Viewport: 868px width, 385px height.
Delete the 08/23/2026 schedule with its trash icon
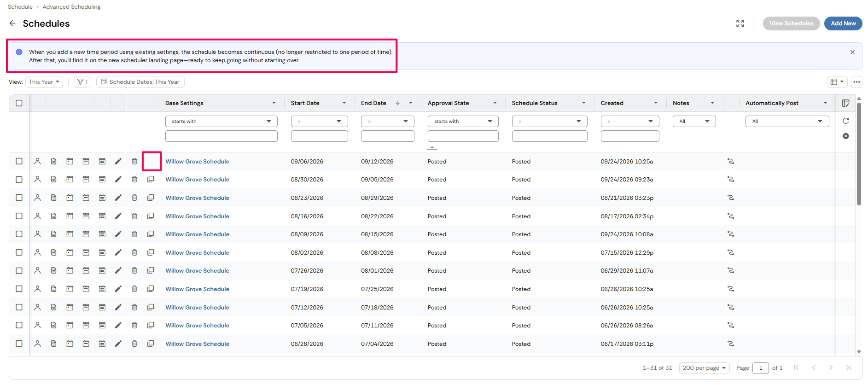(134, 198)
